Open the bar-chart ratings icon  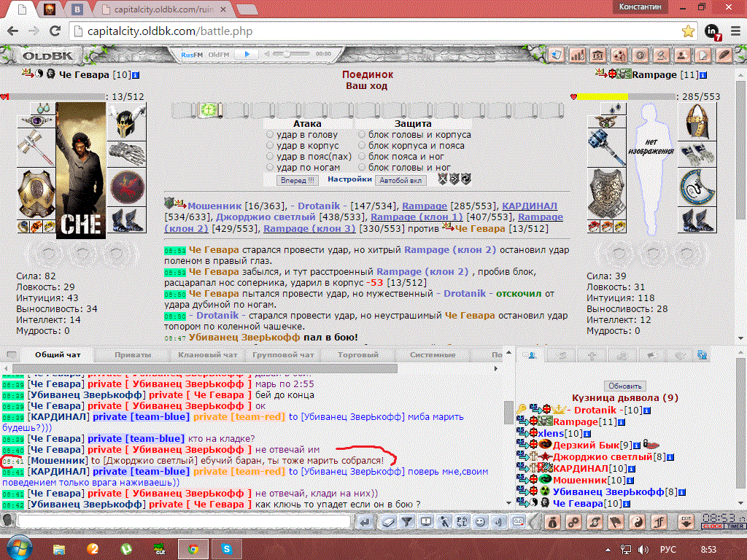(578, 55)
